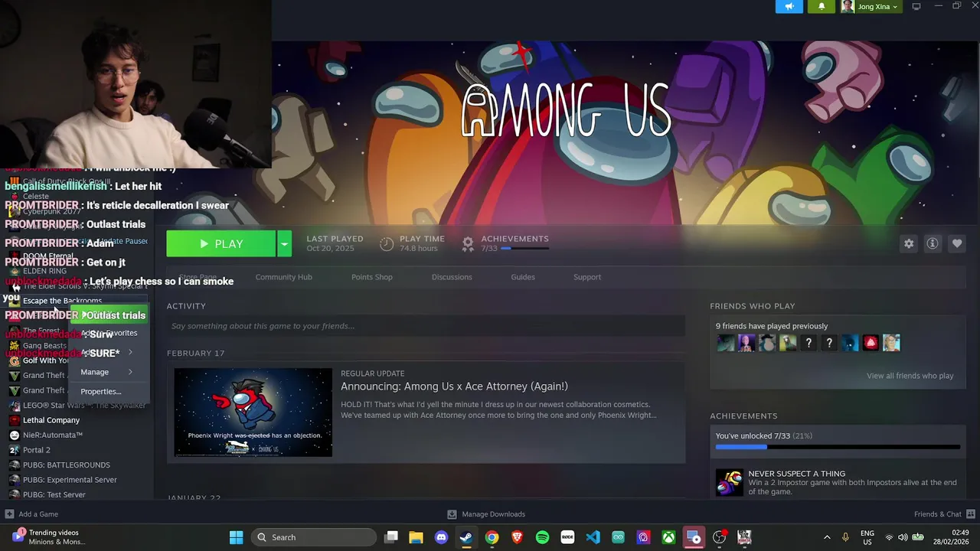Open game settings gear icon
The height and width of the screenshot is (551, 980).
[x=909, y=243]
